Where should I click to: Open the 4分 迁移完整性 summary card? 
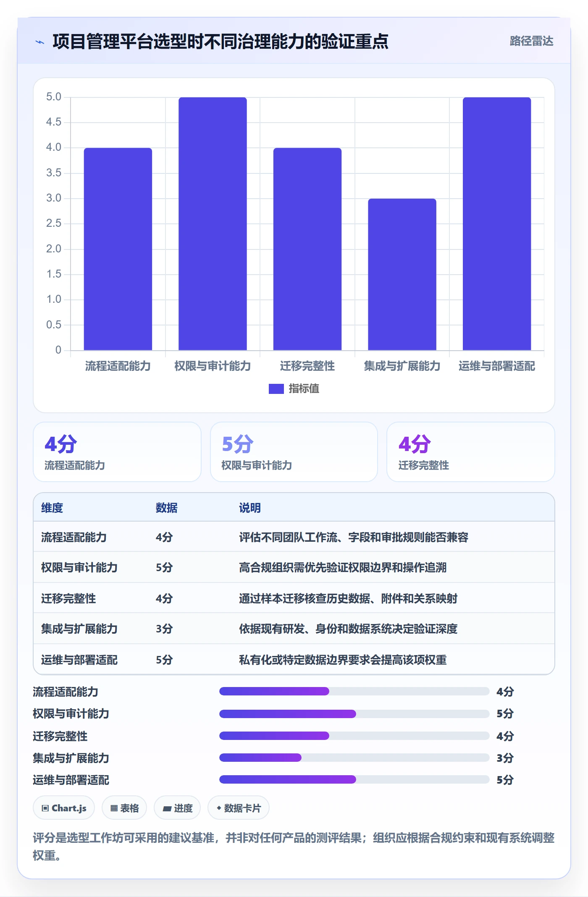click(x=471, y=452)
